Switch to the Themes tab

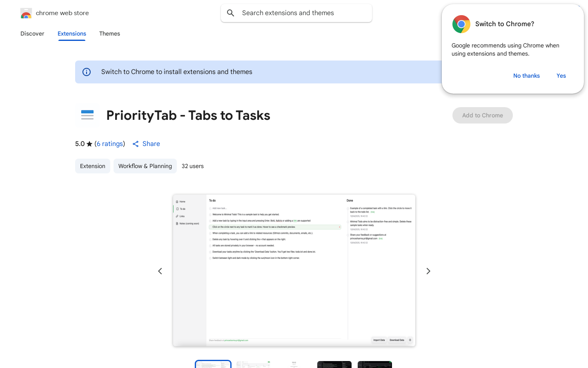coord(109,34)
